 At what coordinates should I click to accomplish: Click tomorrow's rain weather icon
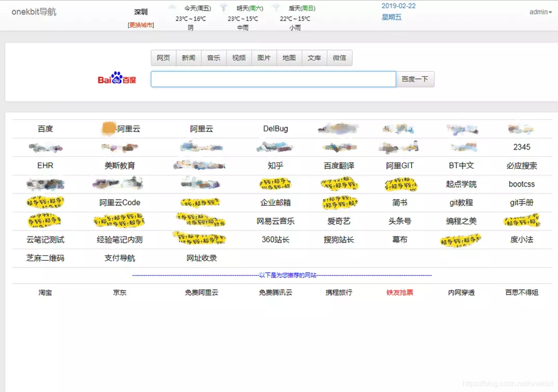[x=224, y=8]
